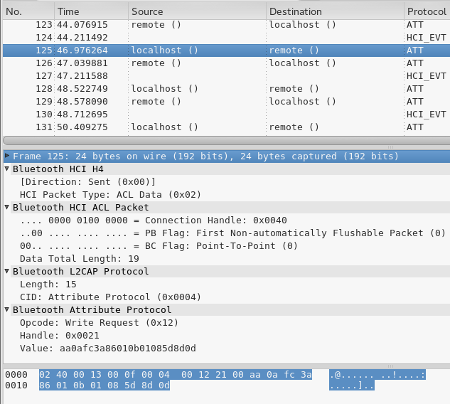Image resolution: width=450 pixels, height=404 pixels.
Task: Select packet 124 at time 44.211492
Action: point(226,37)
